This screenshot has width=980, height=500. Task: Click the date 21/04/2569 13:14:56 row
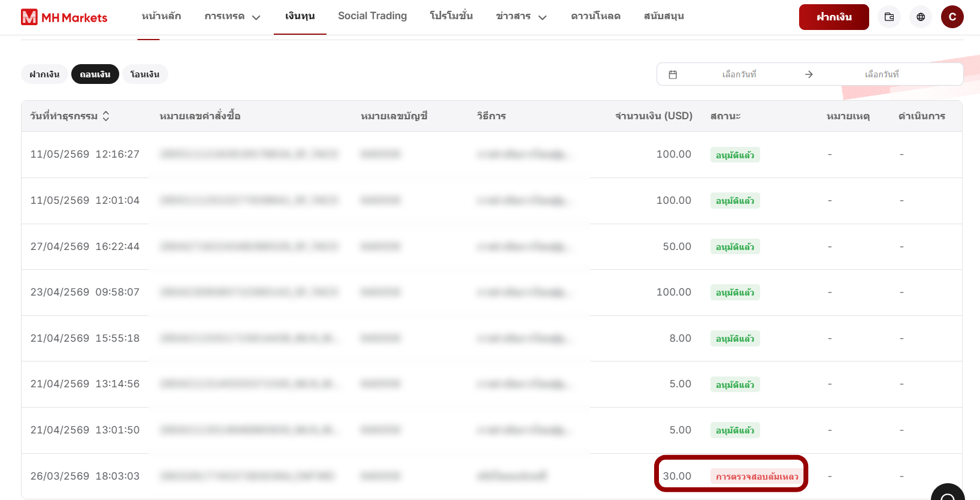tap(492, 384)
